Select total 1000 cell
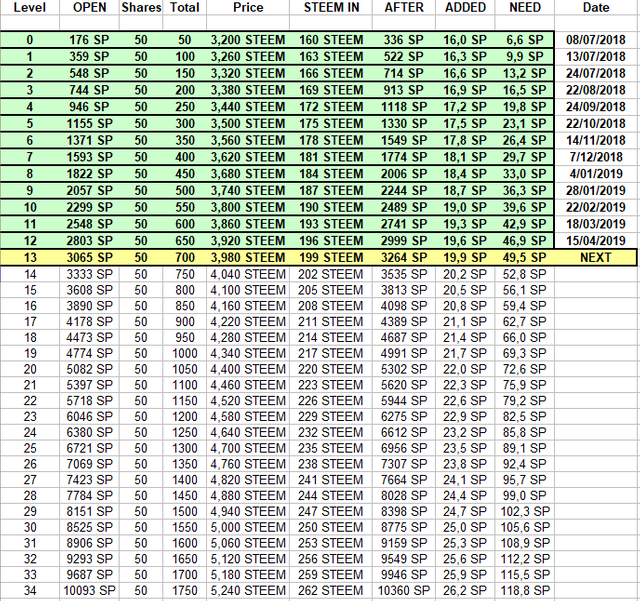This screenshot has width=640, height=601. pos(184,354)
